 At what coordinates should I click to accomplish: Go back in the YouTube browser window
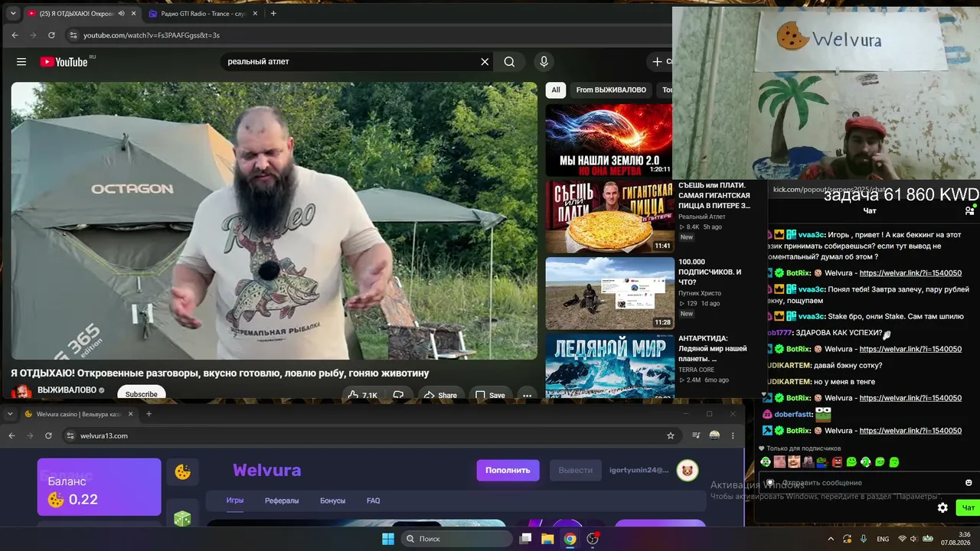(15, 35)
